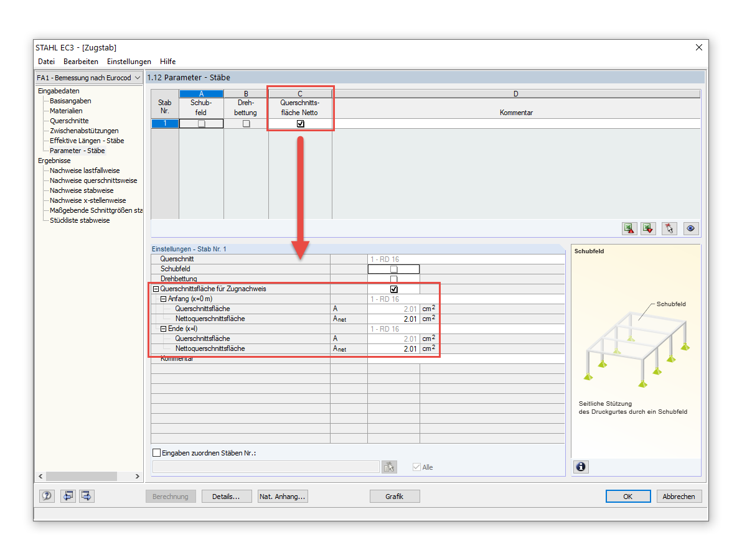
Task: Click the Details... button
Action: [227, 497]
